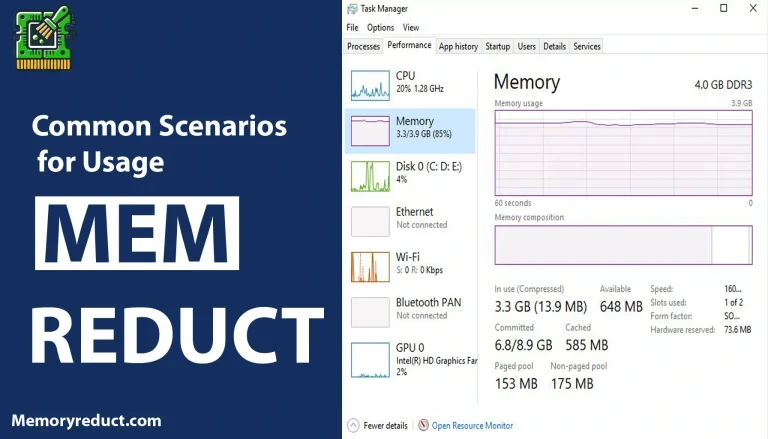Close the Task Manager window
Viewport: 768px width, 439px height.
point(753,8)
